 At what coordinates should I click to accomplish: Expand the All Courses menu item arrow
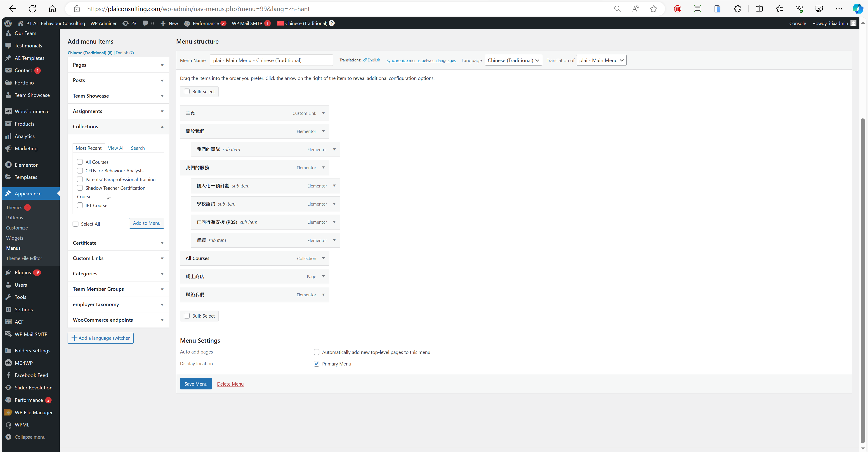click(x=323, y=258)
